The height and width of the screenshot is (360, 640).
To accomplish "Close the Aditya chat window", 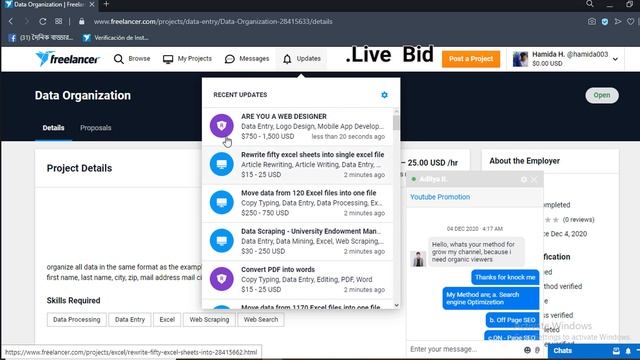I will (x=534, y=179).
